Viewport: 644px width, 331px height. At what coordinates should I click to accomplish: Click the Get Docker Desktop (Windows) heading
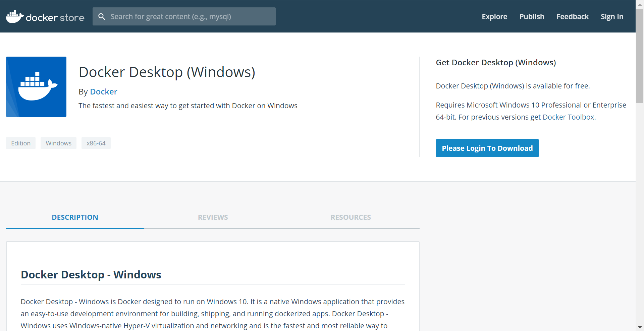coord(496,63)
